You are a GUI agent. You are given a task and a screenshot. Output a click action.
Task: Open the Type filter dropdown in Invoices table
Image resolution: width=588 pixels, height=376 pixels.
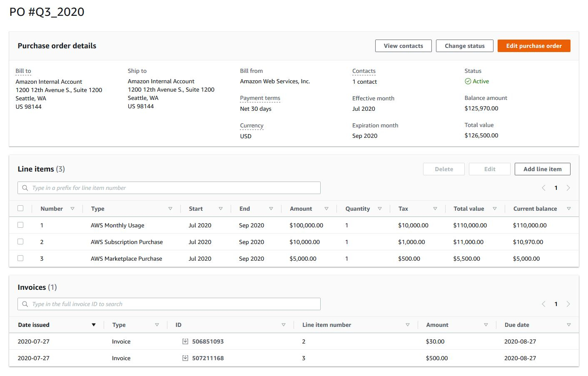pos(157,324)
